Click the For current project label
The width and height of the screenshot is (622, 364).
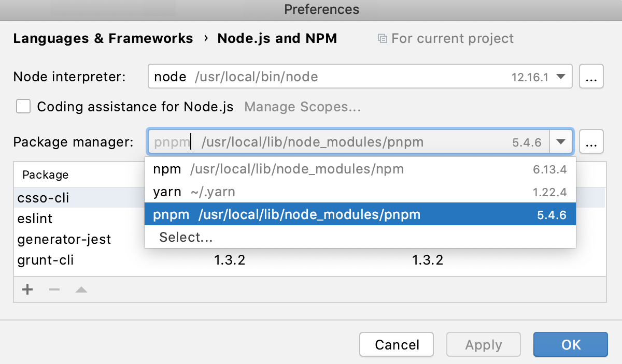tap(453, 38)
